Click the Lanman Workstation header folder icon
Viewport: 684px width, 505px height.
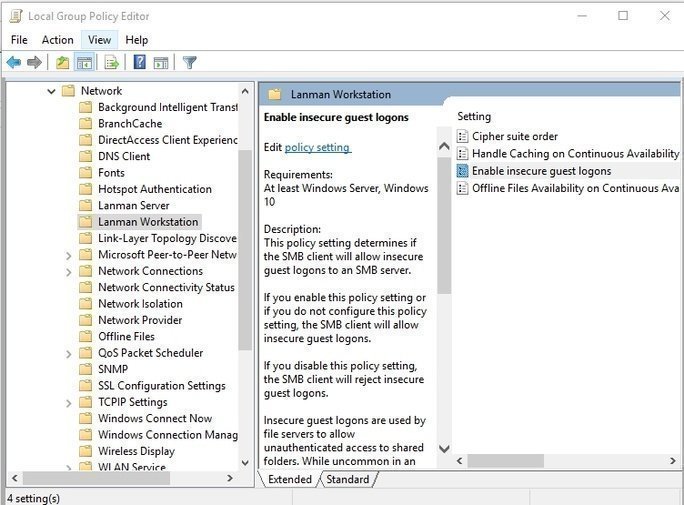274,94
